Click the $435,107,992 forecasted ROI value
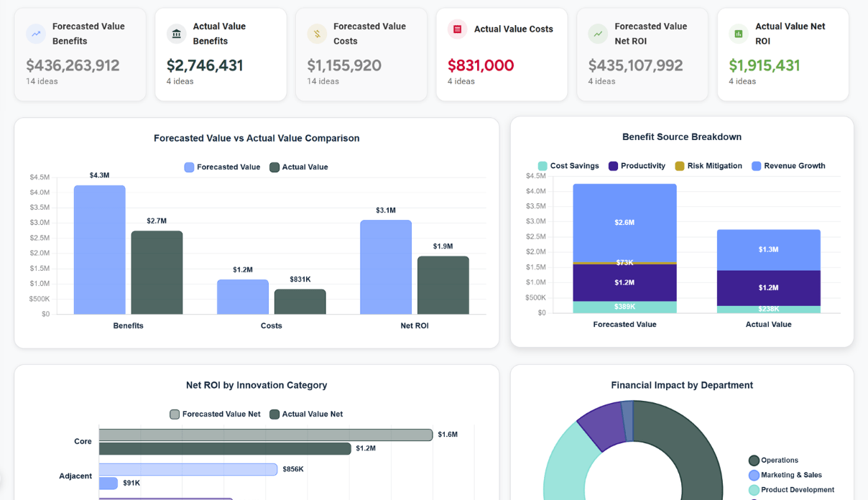 coord(635,65)
